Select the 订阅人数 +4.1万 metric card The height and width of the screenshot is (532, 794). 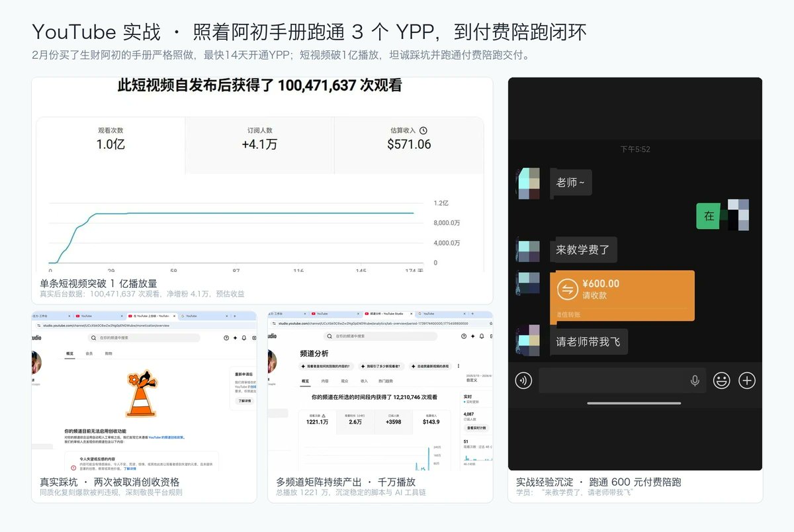coord(259,146)
